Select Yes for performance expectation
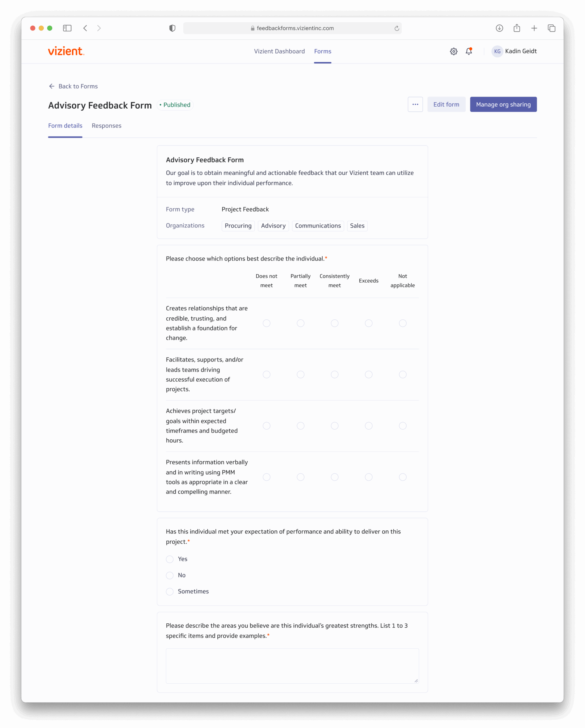585x728 pixels. pyautogui.click(x=170, y=559)
